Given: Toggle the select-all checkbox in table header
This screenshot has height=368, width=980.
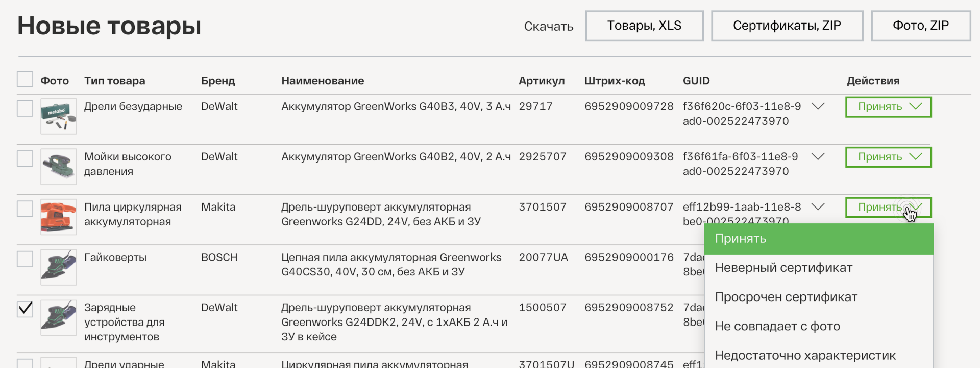Looking at the screenshot, I should coord(25,79).
